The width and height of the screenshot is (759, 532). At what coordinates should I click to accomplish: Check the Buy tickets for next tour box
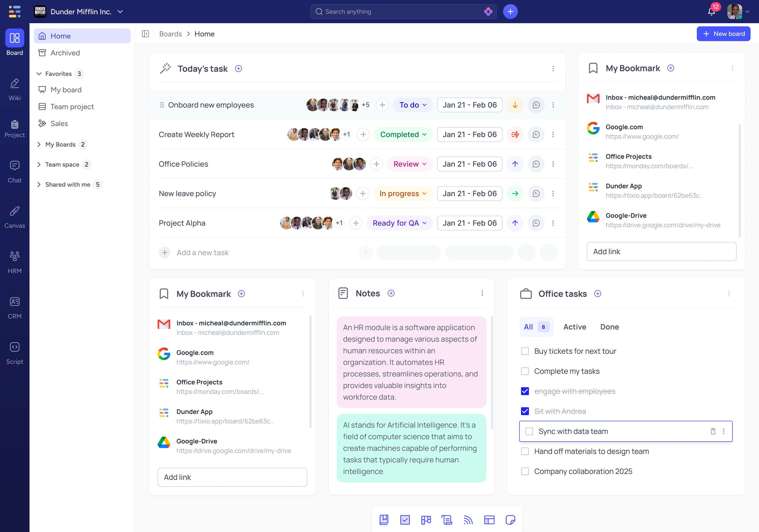525,351
